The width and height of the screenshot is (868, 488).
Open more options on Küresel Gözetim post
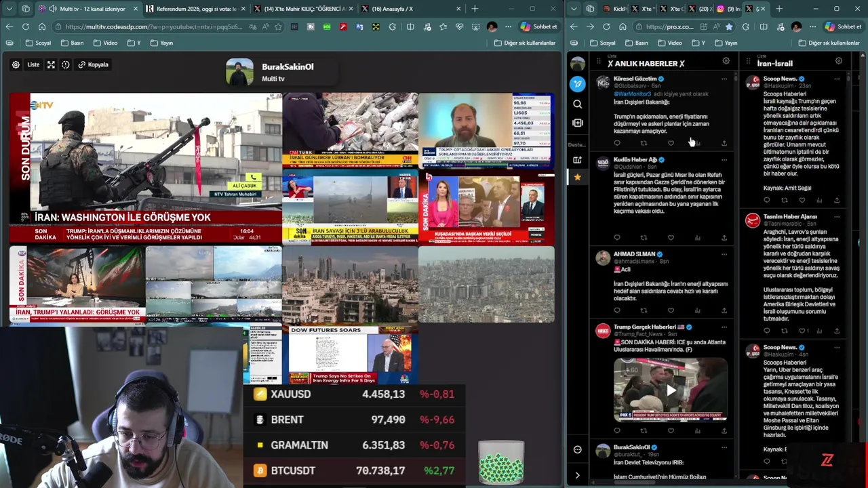tap(724, 79)
